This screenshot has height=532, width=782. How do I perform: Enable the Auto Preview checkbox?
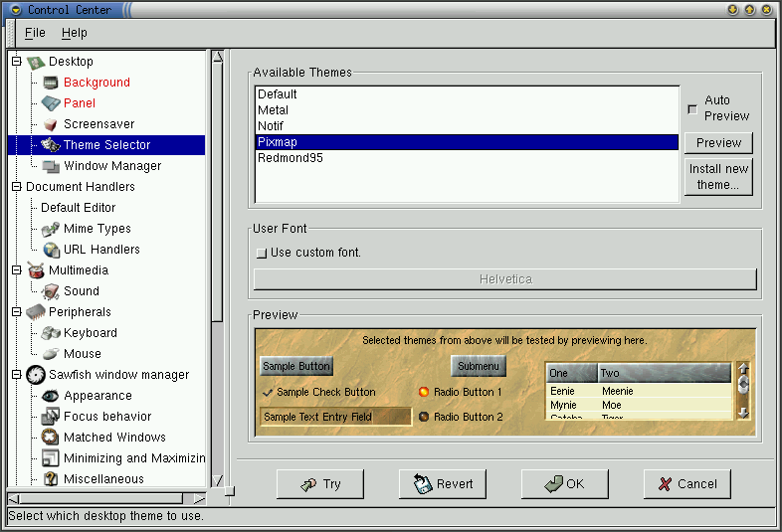coord(692,108)
